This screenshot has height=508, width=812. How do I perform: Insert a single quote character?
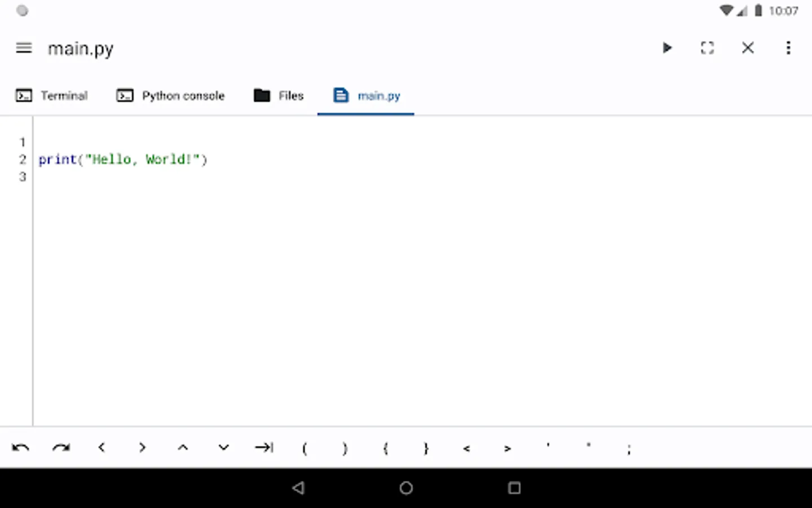click(x=548, y=446)
